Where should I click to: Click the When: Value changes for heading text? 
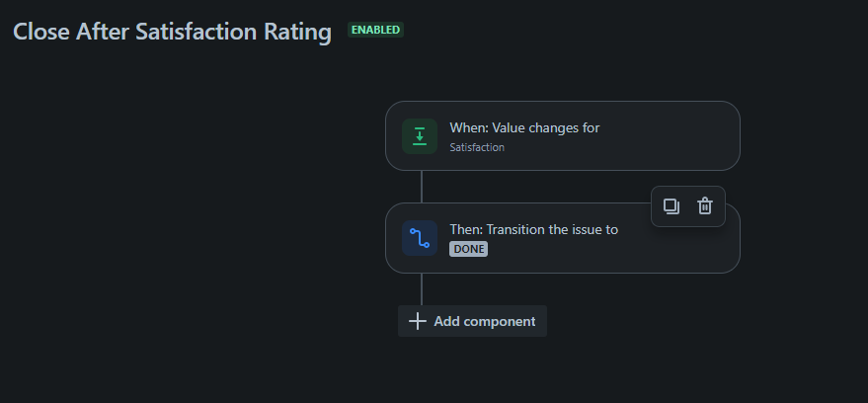tap(524, 127)
